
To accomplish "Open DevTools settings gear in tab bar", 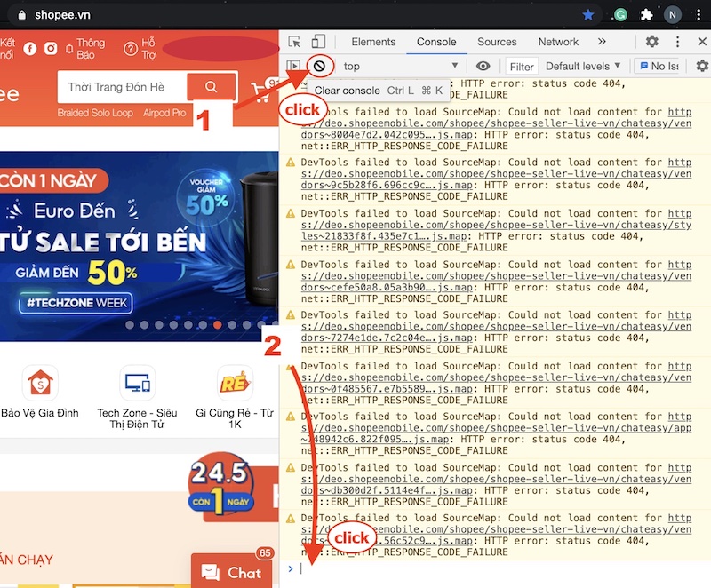I will (x=651, y=42).
